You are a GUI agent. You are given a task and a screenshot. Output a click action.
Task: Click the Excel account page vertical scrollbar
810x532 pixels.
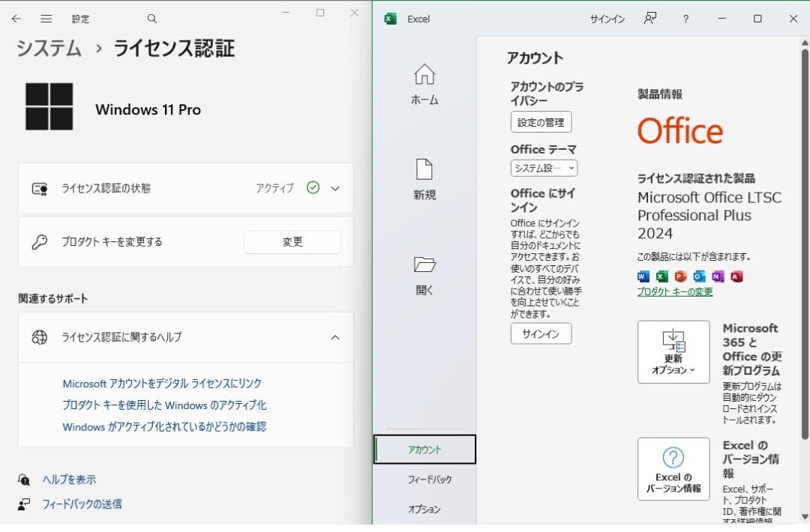pos(804,244)
